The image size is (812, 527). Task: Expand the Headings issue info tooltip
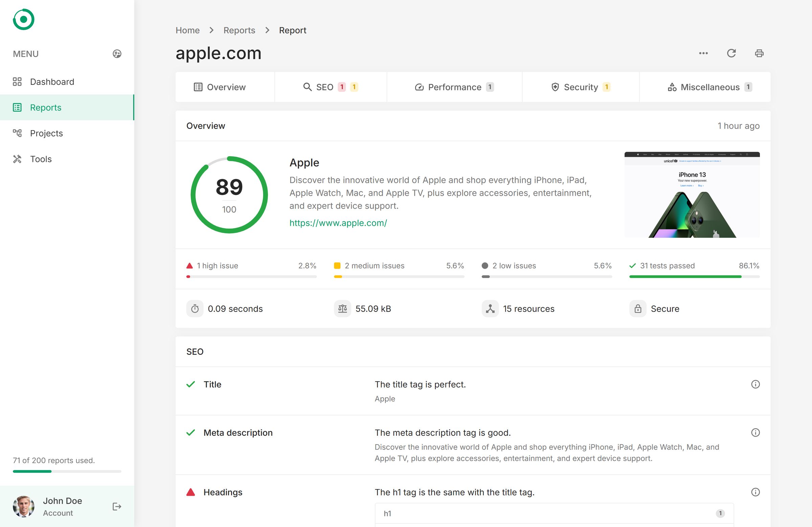tap(756, 492)
